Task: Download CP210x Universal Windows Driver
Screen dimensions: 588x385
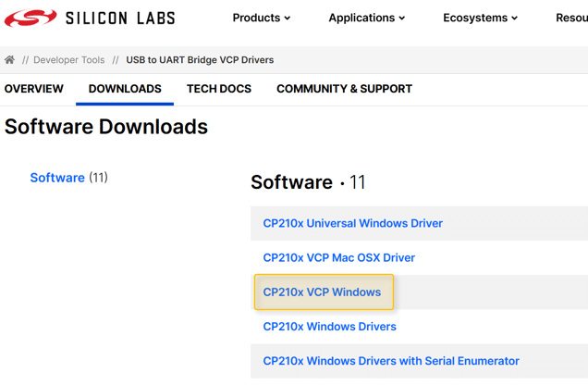Action: pyautogui.click(x=353, y=223)
